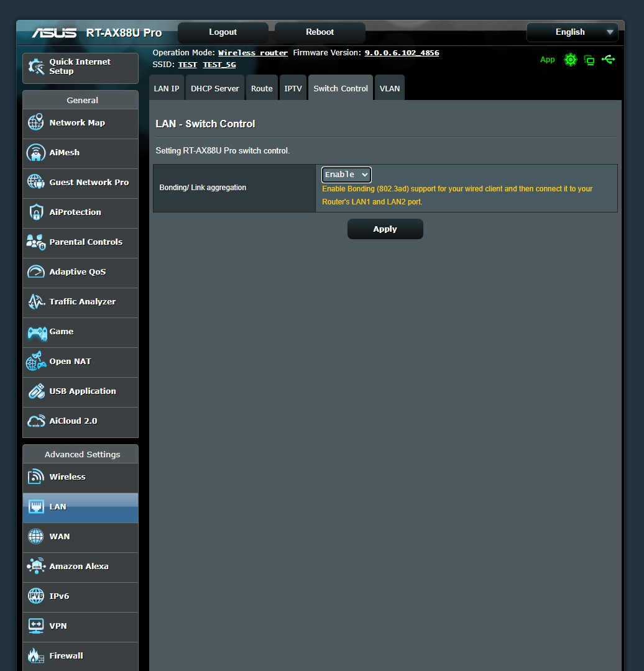Click the WAN globe icon
This screenshot has height=671, width=644.
point(36,536)
